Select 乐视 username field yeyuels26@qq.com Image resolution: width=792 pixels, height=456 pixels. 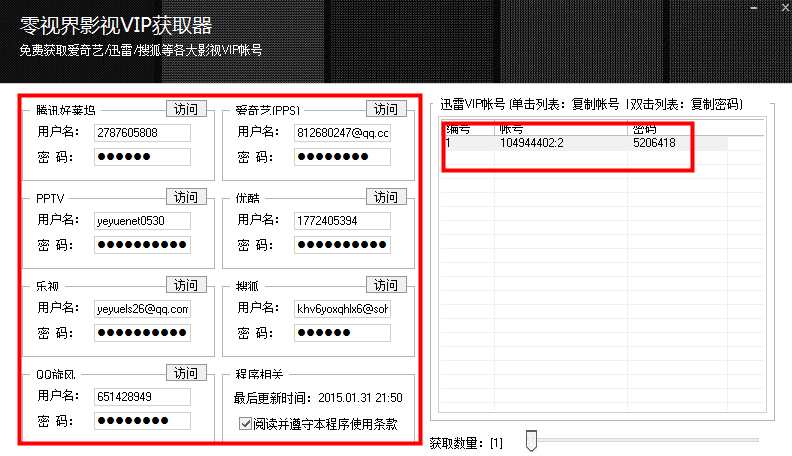click(x=142, y=309)
